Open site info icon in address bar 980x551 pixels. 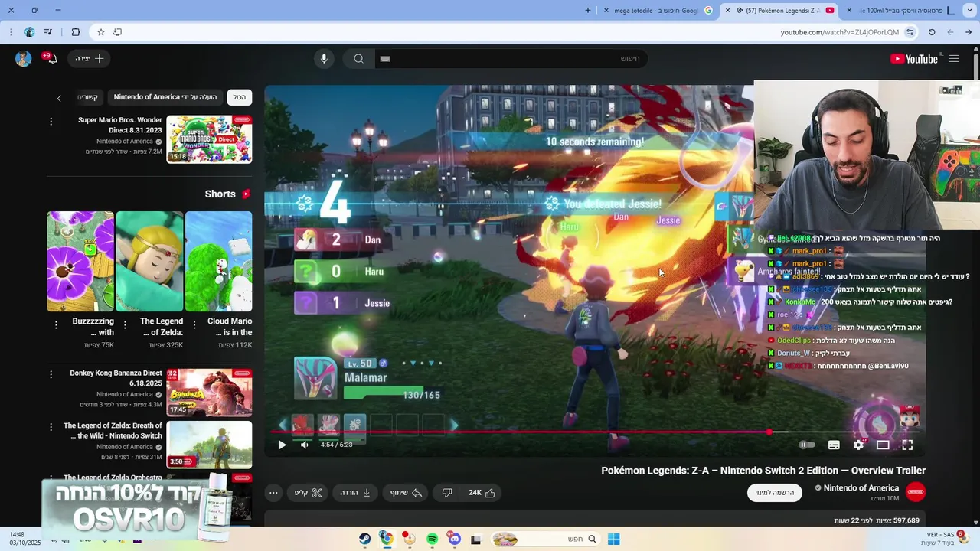tap(910, 32)
